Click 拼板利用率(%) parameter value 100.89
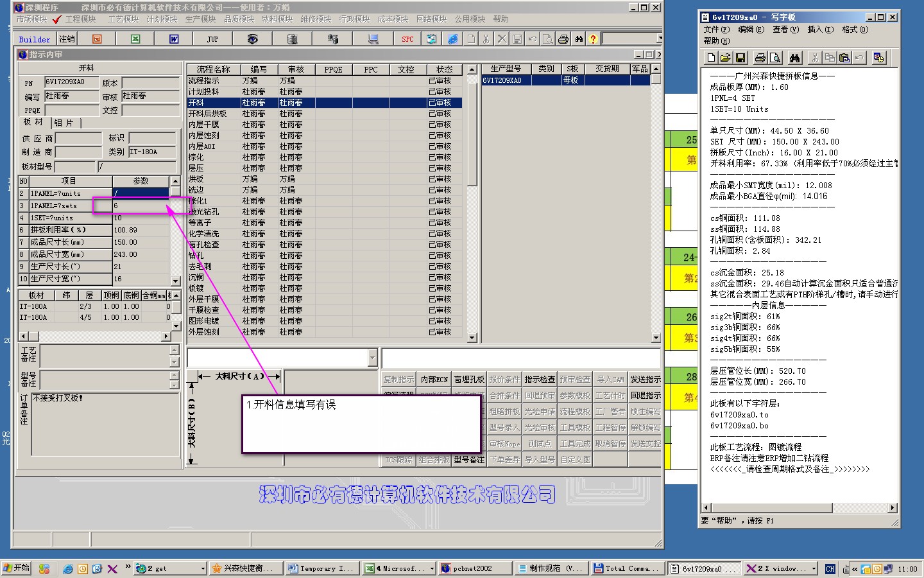 click(x=141, y=230)
